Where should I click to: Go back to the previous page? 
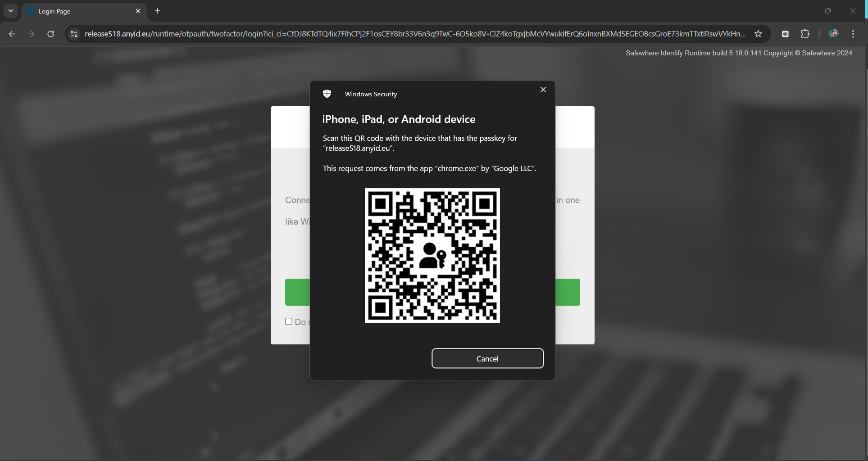[x=12, y=34]
